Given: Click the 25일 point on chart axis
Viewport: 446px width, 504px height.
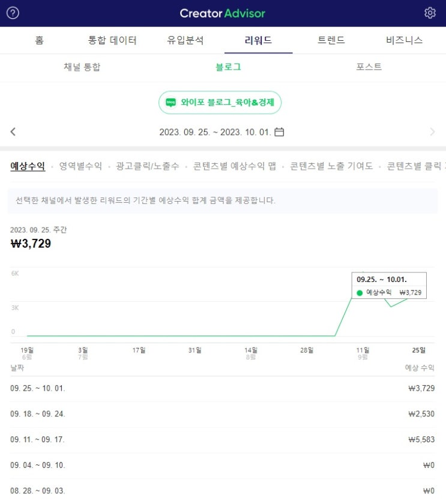Looking at the screenshot, I should pos(418,350).
